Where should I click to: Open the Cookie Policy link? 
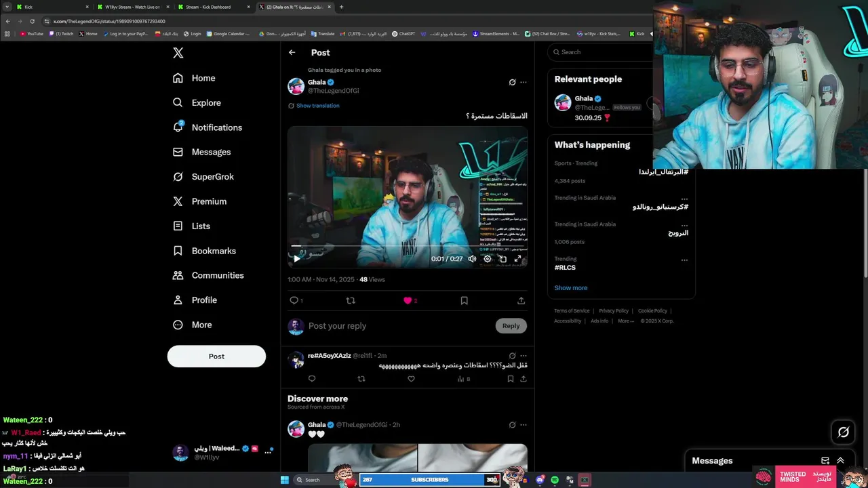(x=652, y=311)
